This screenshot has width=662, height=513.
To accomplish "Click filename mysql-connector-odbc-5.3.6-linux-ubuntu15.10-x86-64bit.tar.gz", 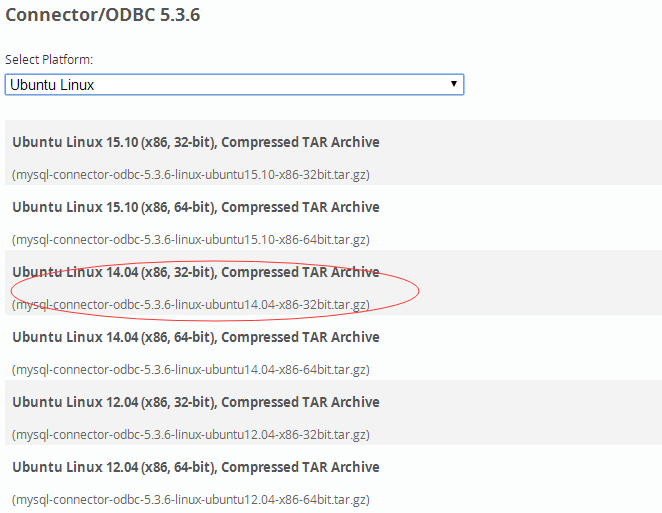I will [191, 240].
